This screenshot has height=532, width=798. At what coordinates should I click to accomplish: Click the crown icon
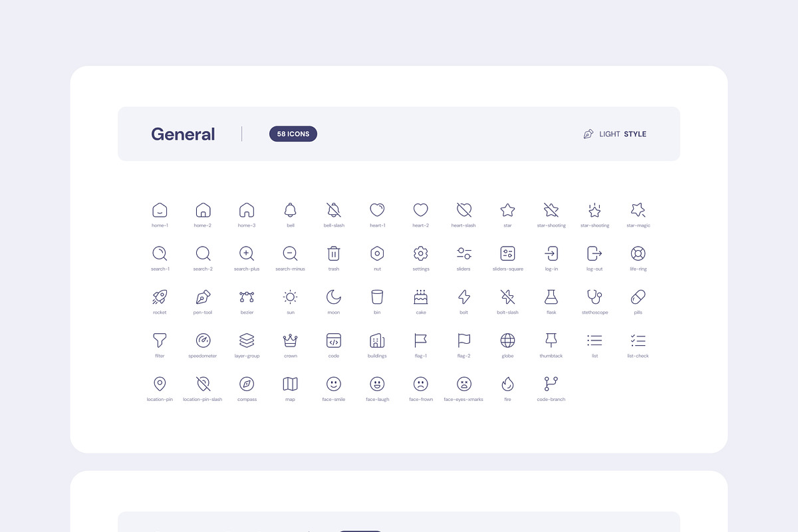(290, 340)
